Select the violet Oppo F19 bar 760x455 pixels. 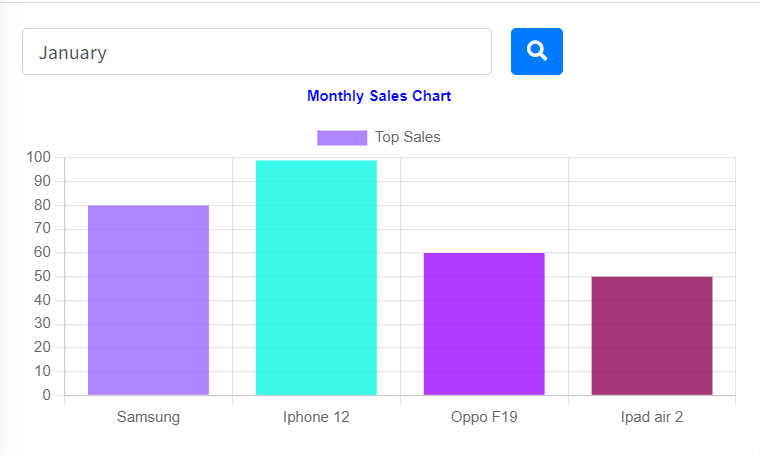click(484, 324)
